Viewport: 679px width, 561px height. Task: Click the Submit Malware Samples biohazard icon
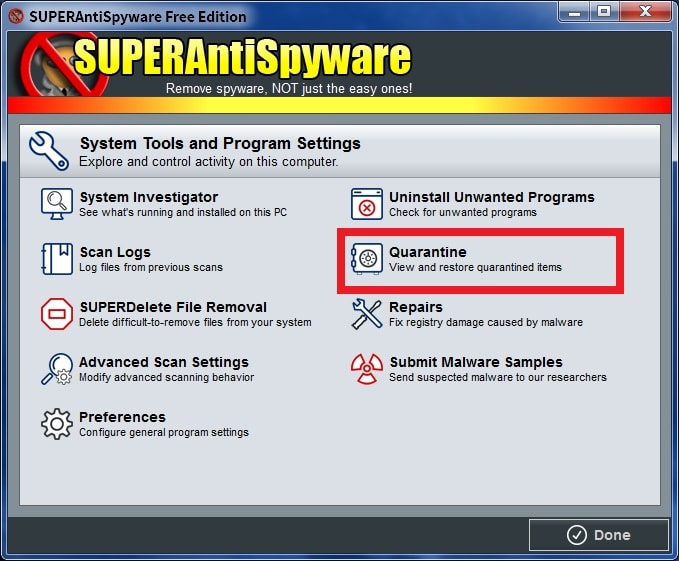367,369
